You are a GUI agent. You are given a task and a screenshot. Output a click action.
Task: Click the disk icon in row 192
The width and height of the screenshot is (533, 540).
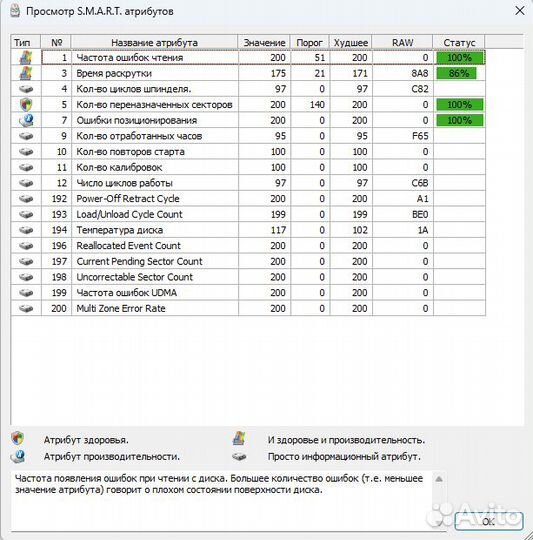pos(26,199)
